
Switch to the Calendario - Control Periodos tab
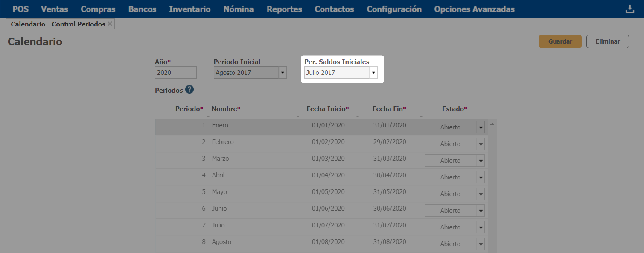pos(58,24)
